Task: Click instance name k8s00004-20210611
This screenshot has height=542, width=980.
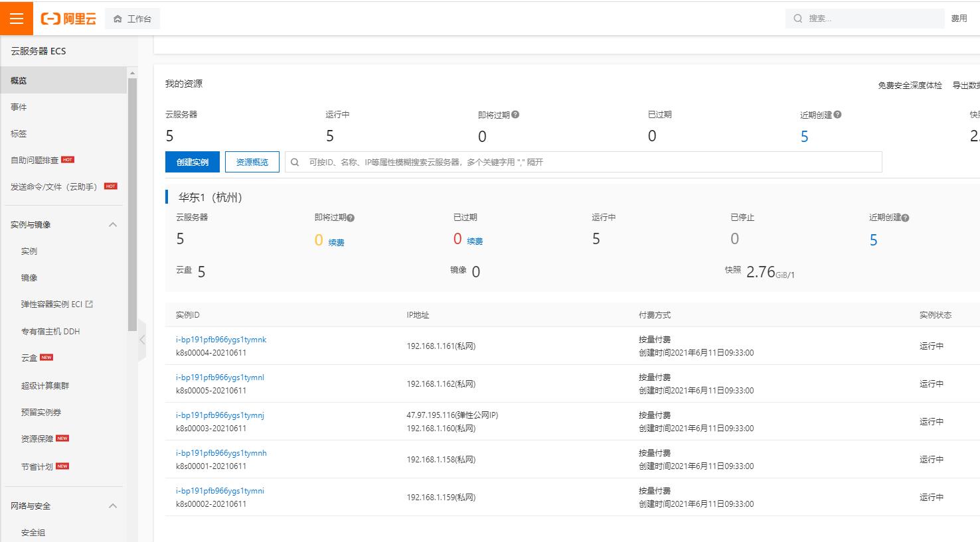Action: pyautogui.click(x=211, y=353)
